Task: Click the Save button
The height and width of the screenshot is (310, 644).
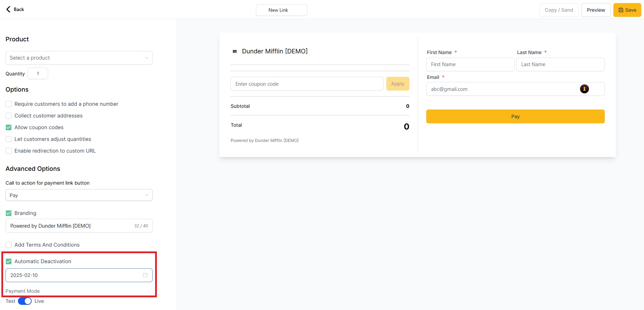Action: (627, 10)
